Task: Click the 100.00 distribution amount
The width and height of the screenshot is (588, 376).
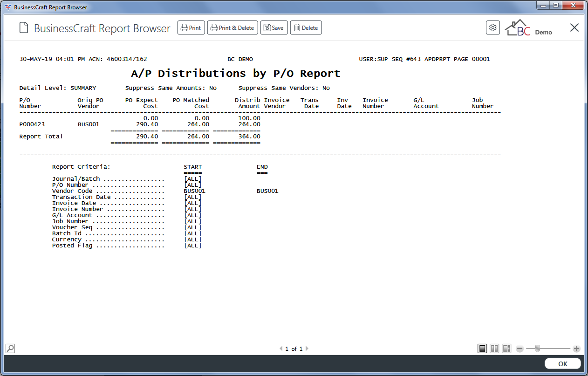Action: point(249,118)
